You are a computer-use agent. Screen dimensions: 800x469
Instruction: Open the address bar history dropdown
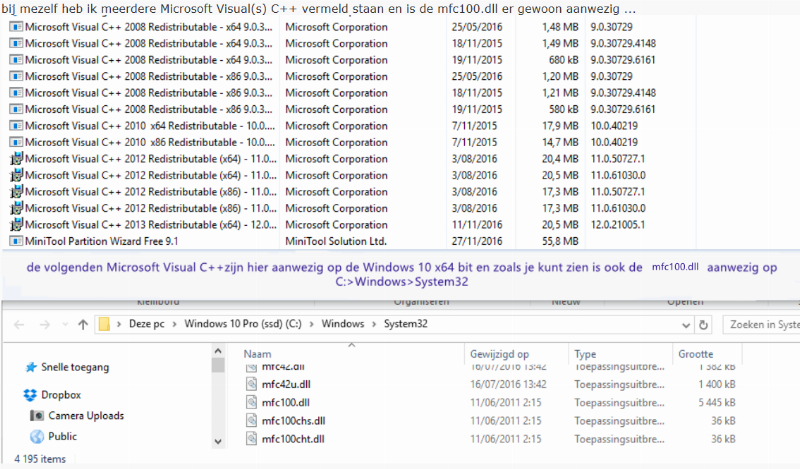[x=685, y=325]
